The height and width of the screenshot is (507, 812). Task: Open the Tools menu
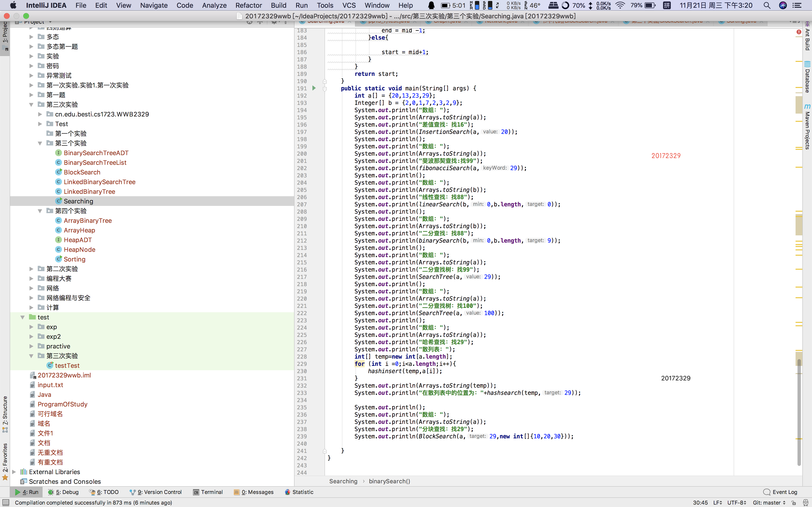pos(325,5)
